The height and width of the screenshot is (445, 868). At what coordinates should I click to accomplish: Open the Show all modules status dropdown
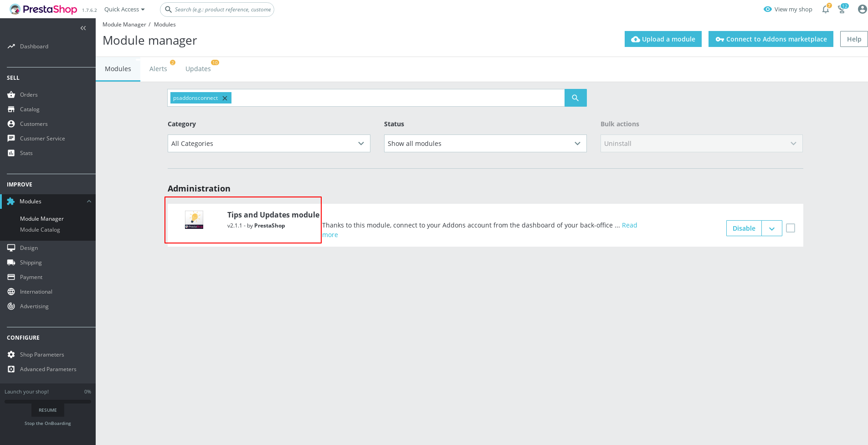tap(485, 144)
